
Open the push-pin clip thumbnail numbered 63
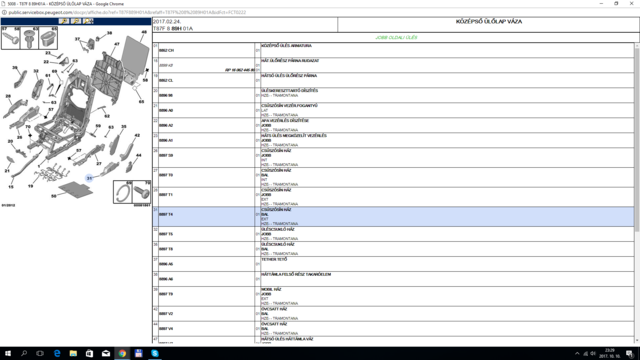pos(29,38)
